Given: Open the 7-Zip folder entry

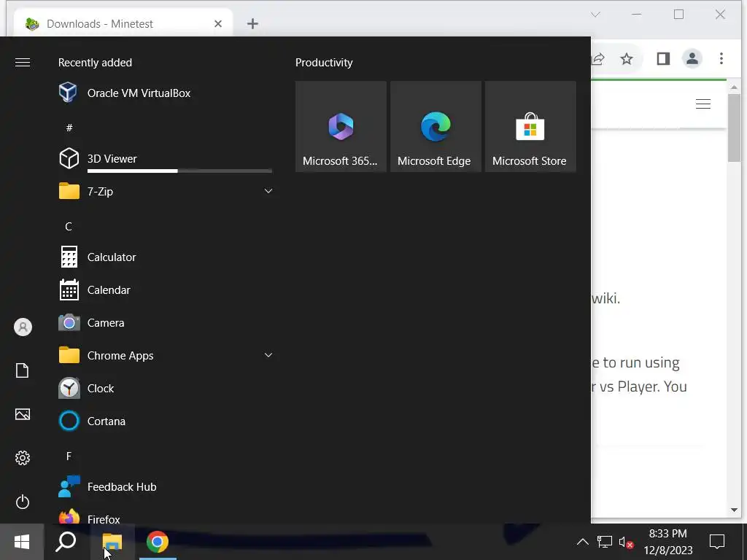Looking at the screenshot, I should pyautogui.click(x=164, y=192).
